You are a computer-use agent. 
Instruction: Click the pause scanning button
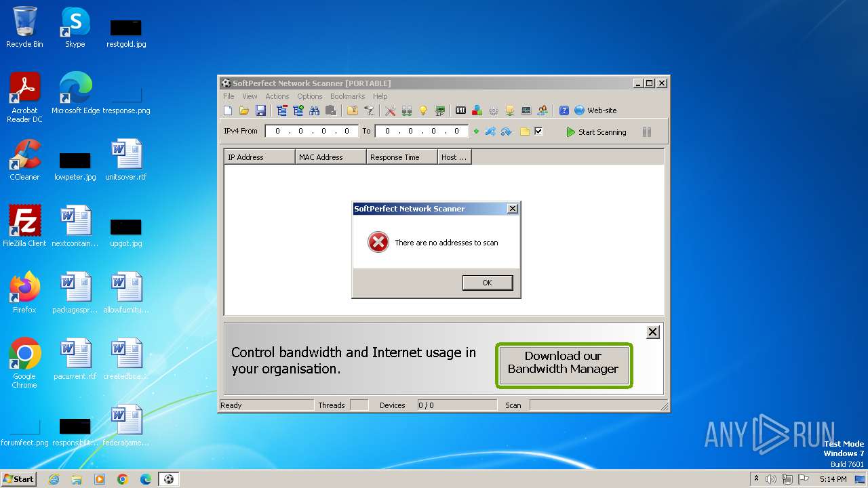click(x=647, y=132)
